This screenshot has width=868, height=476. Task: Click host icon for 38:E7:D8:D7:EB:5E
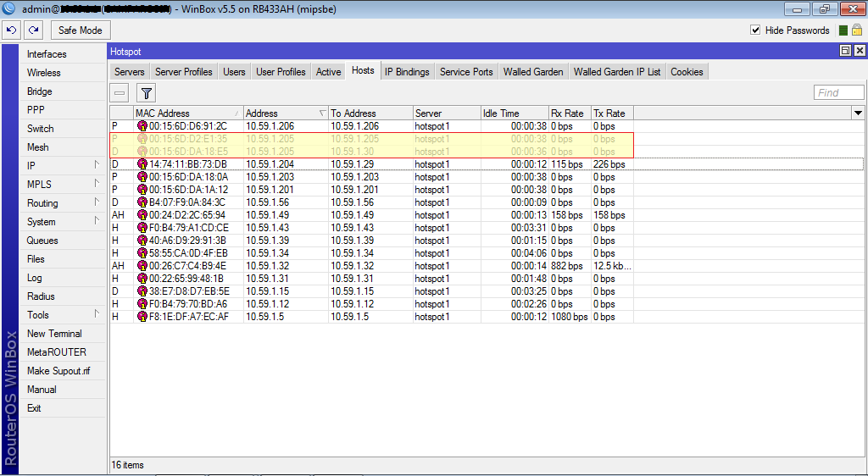(x=142, y=291)
